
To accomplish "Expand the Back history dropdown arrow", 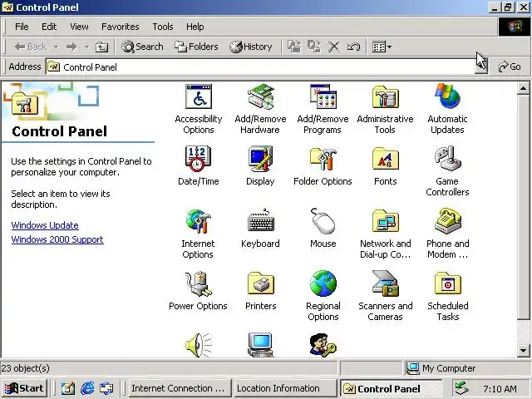I will point(57,47).
